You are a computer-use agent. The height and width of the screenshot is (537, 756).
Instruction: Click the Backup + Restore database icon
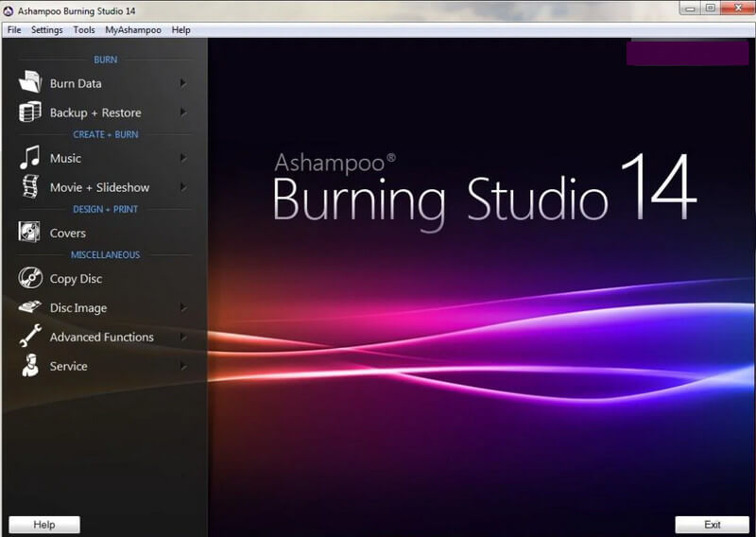[x=30, y=112]
